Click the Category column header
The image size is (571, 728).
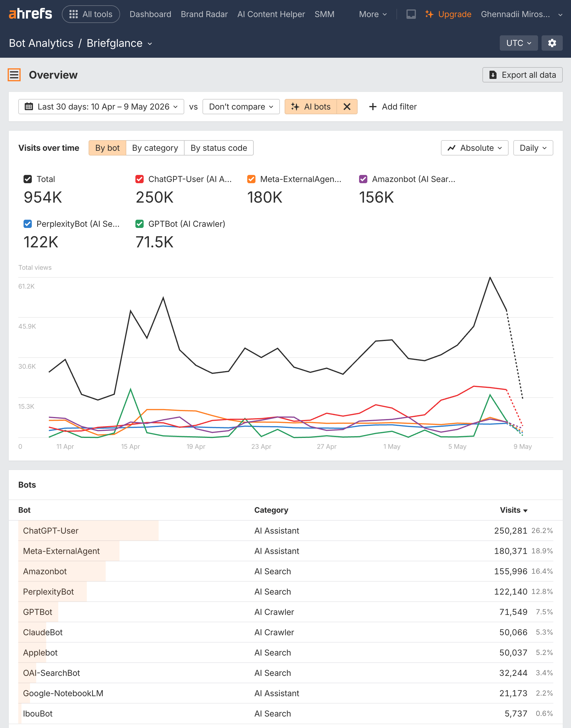tap(271, 510)
